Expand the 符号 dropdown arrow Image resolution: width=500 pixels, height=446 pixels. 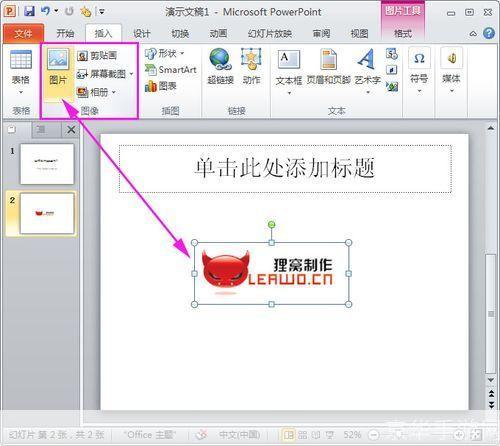(419, 91)
